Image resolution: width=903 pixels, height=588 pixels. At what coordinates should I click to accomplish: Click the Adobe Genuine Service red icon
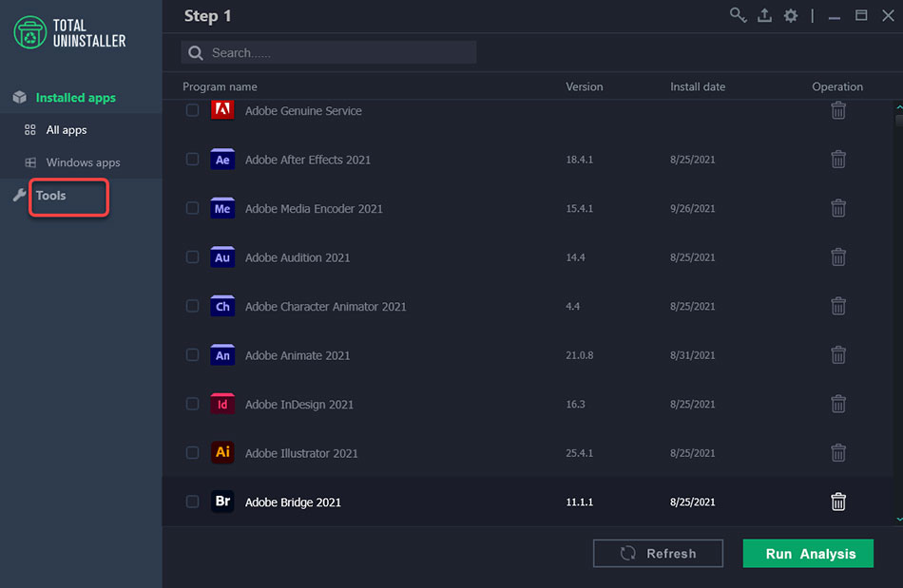tap(222, 108)
